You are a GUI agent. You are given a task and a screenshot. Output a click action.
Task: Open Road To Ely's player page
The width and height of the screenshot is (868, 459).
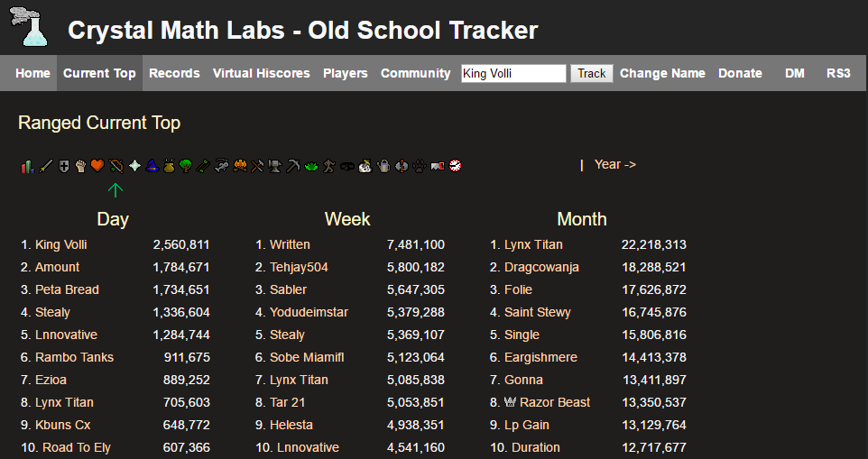[x=77, y=447]
